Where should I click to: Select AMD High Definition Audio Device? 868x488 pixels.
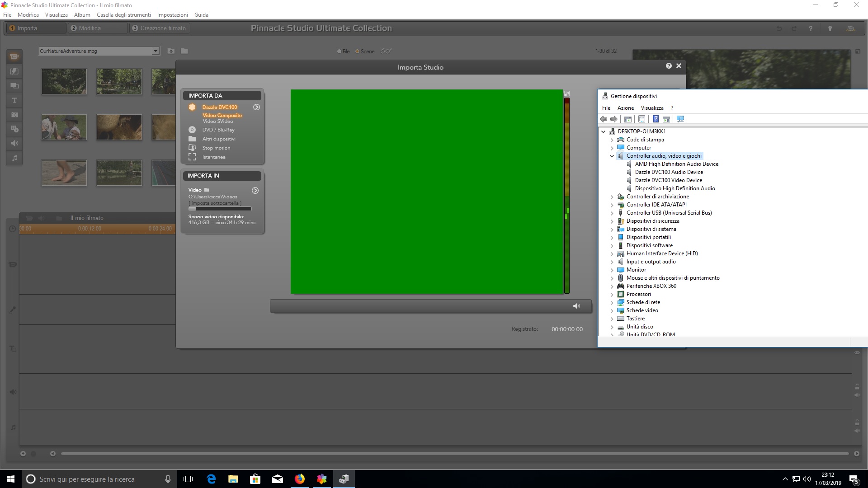(676, 164)
